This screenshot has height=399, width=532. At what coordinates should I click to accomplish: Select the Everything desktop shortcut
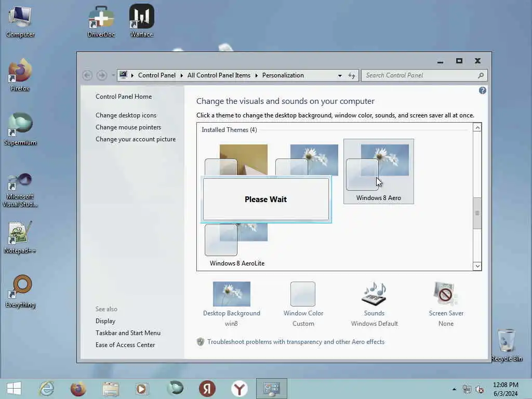point(20,291)
